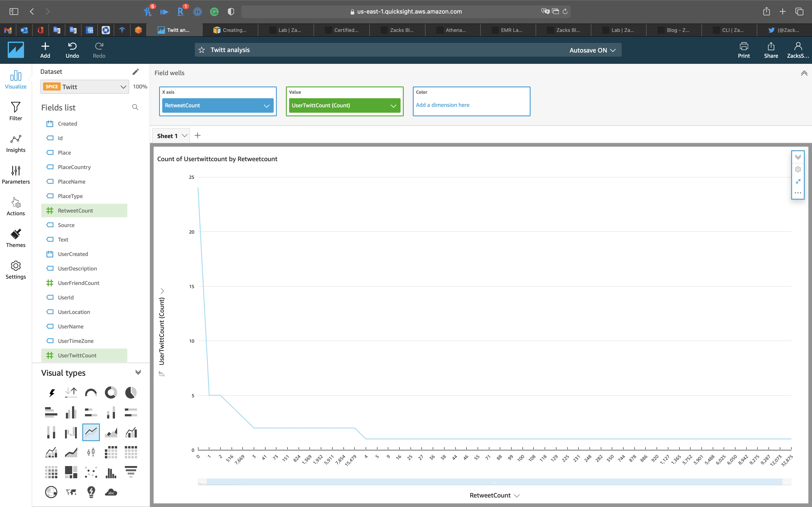Open the SPICE Twitt dataset dropdown
The height and width of the screenshot is (507, 812).
[85, 87]
